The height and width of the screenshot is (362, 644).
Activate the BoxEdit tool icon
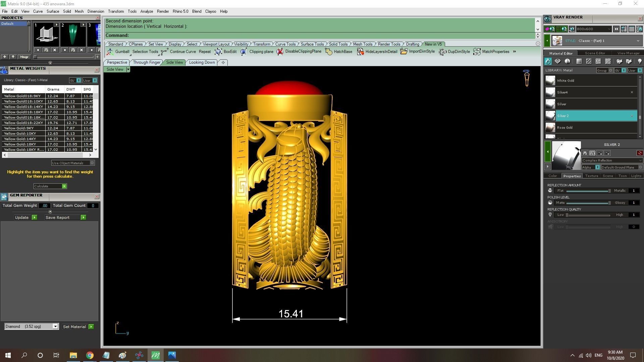tap(218, 52)
